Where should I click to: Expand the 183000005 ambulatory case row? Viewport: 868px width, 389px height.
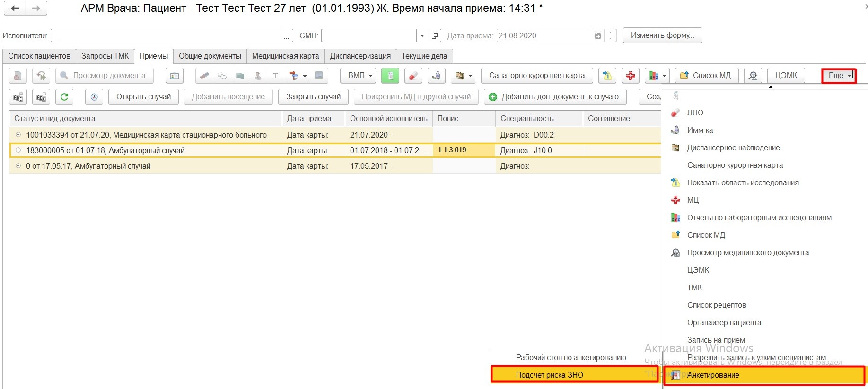pyautogui.click(x=18, y=150)
